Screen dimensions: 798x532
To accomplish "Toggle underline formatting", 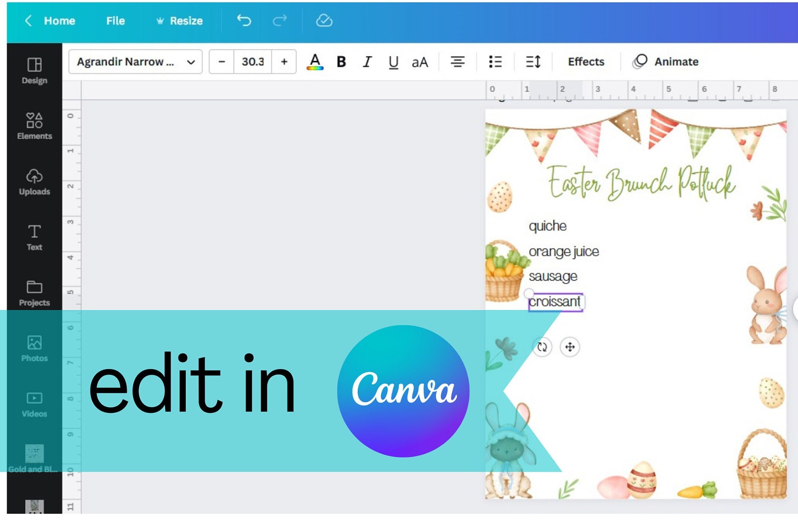I will (x=392, y=62).
